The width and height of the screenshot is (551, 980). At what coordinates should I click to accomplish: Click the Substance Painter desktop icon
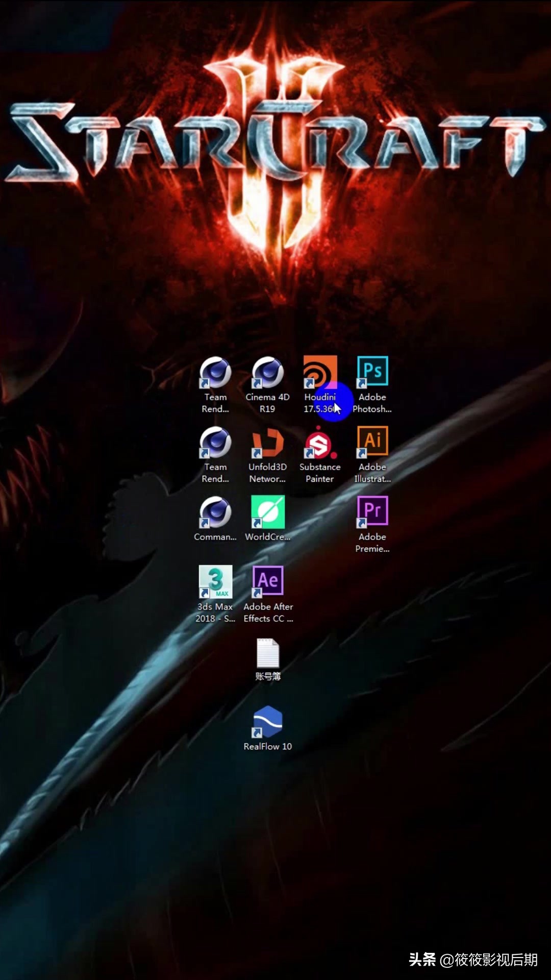[320, 443]
